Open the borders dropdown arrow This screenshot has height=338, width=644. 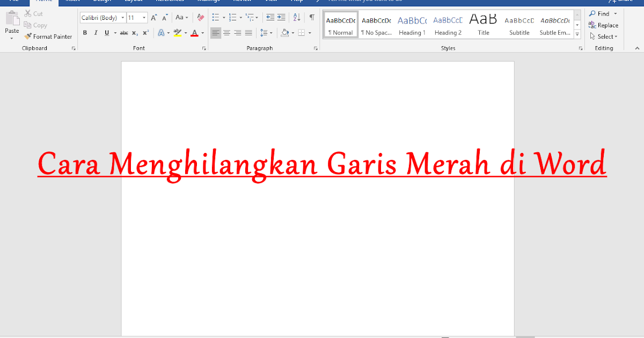(310, 33)
